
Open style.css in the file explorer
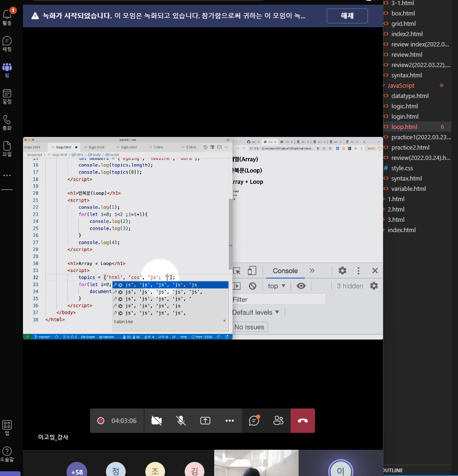click(x=402, y=168)
